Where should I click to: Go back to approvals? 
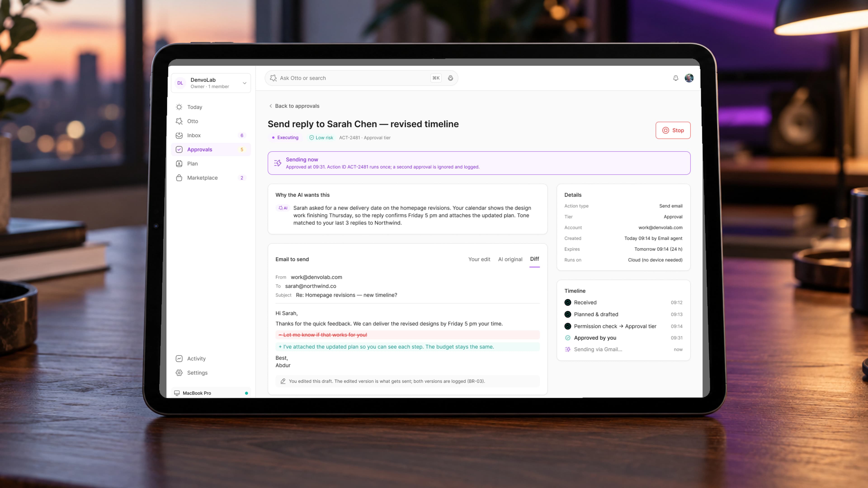pos(294,106)
